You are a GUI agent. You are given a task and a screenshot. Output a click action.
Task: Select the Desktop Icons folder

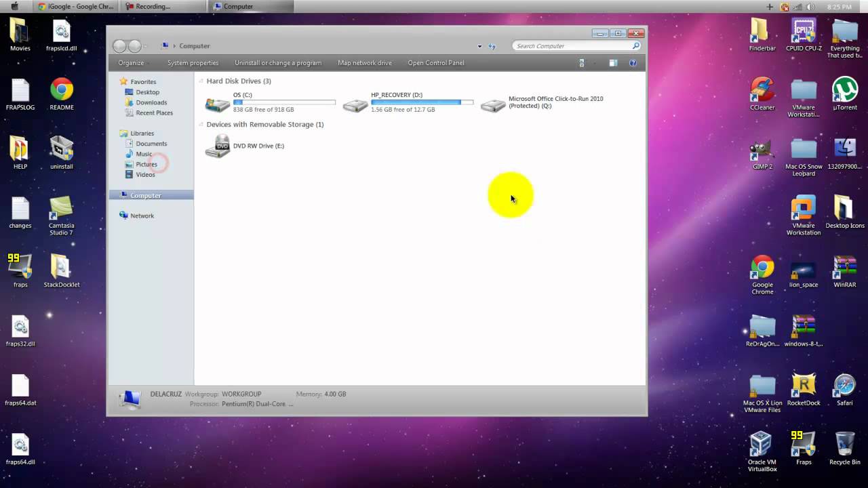[x=845, y=212]
